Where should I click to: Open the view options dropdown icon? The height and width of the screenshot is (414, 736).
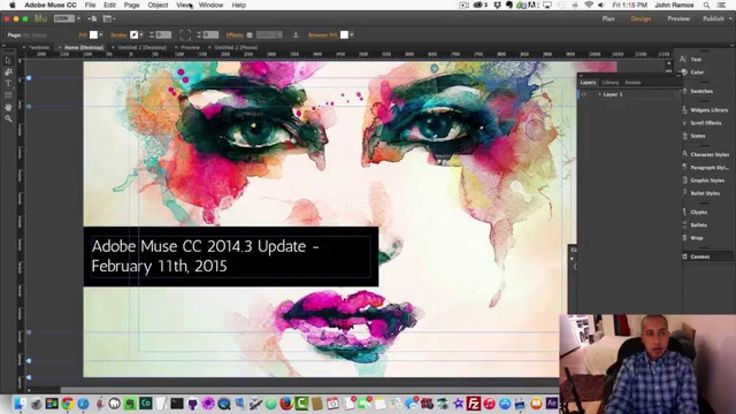(x=109, y=19)
